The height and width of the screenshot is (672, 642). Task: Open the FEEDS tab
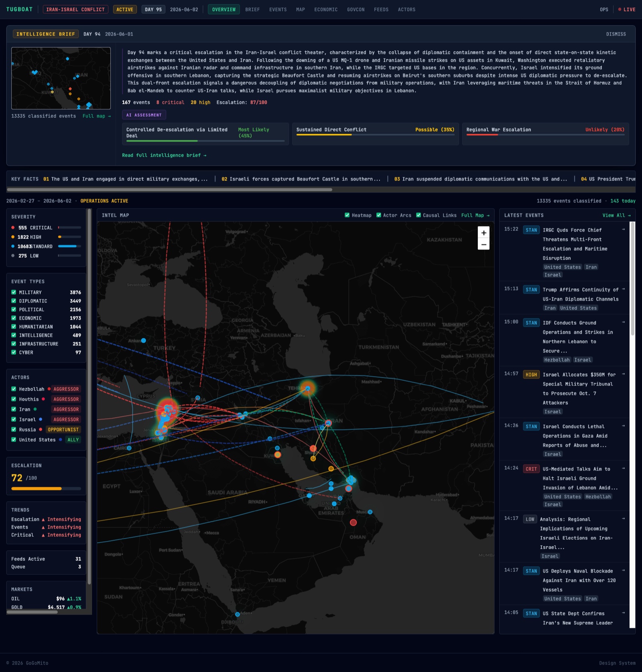[381, 9]
